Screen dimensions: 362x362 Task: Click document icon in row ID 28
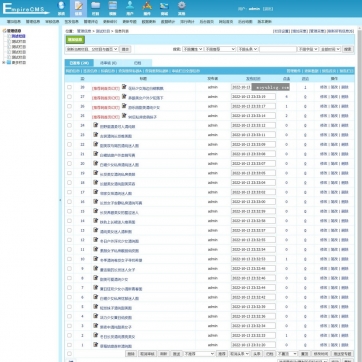tap(124, 87)
